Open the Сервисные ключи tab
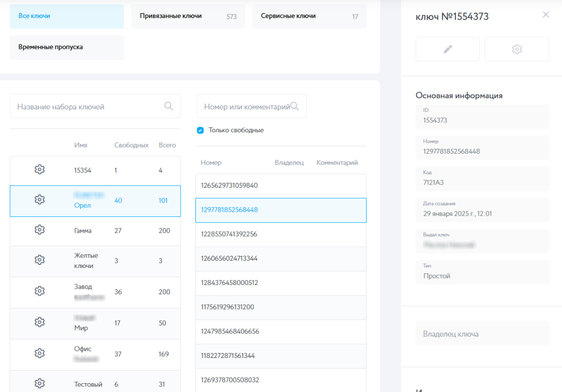Image resolution: width=562 pixels, height=392 pixels. tap(309, 16)
